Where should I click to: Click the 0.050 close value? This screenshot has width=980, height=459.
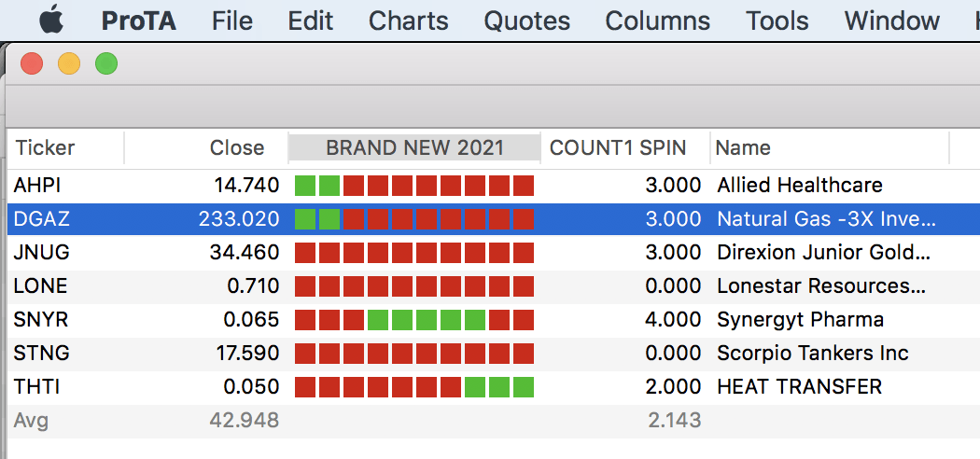pos(251,388)
